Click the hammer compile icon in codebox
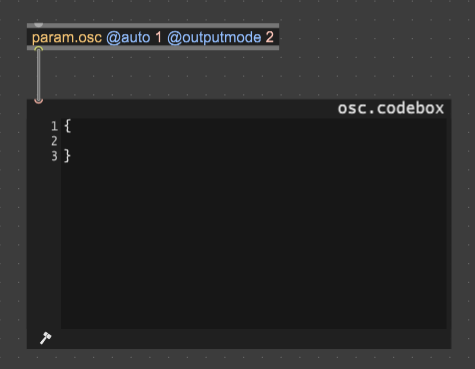475x369 pixels. (45, 338)
